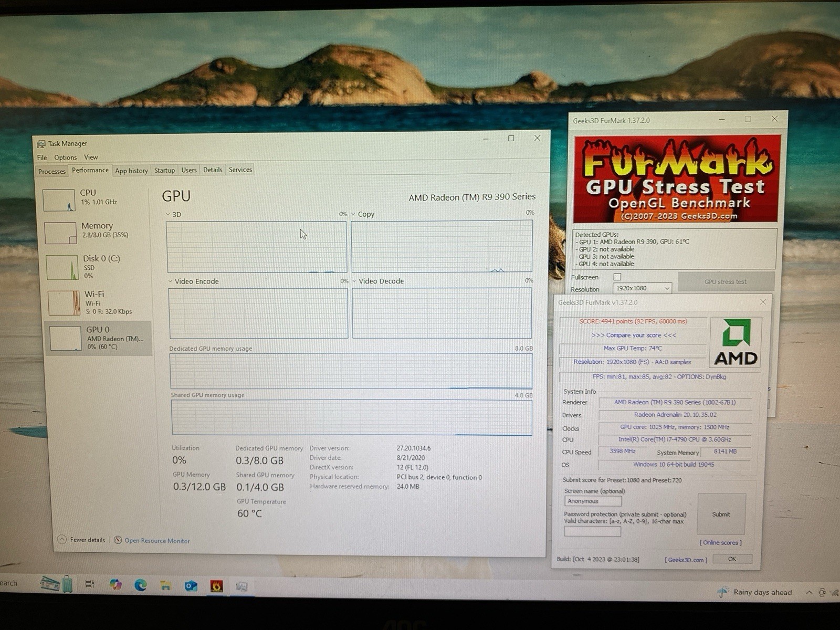
Task: Open the Geeks3D.com link
Action: (686, 560)
